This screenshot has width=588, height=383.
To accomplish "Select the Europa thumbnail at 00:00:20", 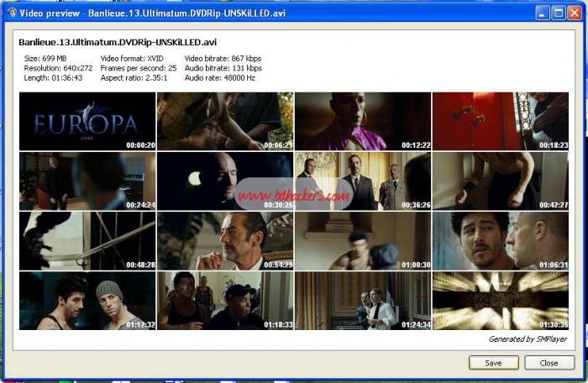I will point(87,121).
